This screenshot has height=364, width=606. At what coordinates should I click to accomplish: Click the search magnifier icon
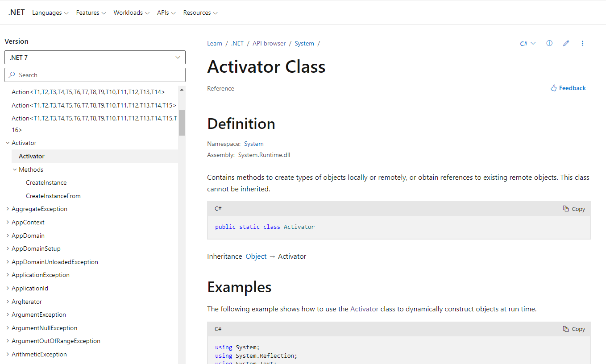point(12,75)
